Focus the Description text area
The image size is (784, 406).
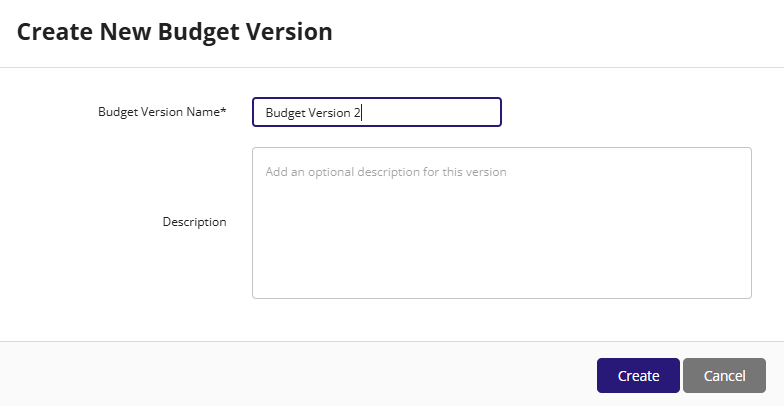tap(502, 223)
